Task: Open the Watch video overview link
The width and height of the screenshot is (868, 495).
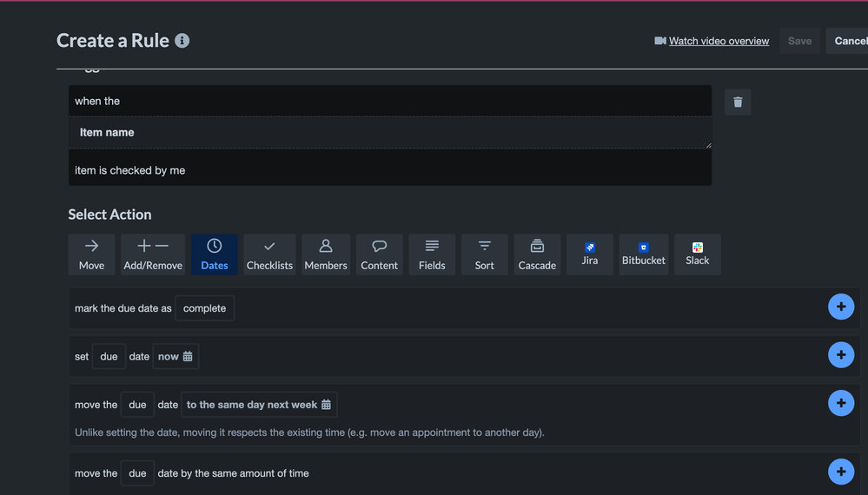Action: pyautogui.click(x=719, y=41)
